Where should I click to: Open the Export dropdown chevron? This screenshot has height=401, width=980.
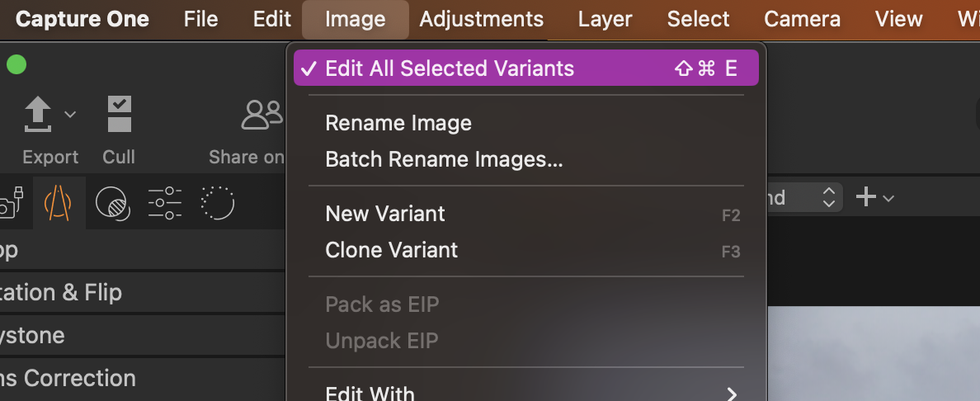tap(70, 115)
